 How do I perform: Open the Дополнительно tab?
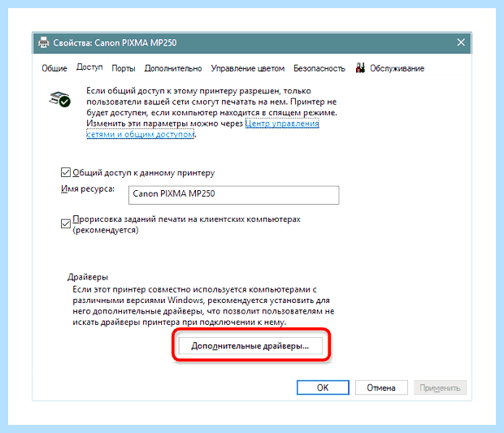[x=173, y=68]
